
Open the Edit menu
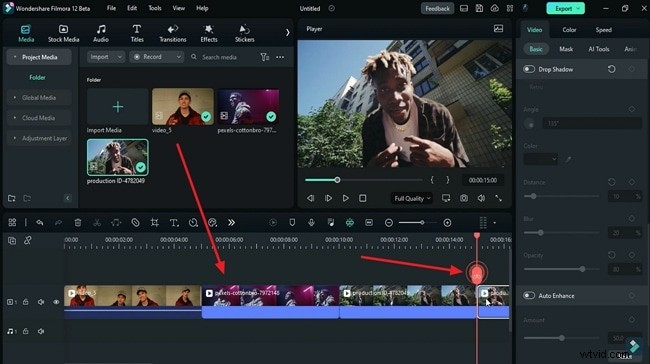[132, 8]
